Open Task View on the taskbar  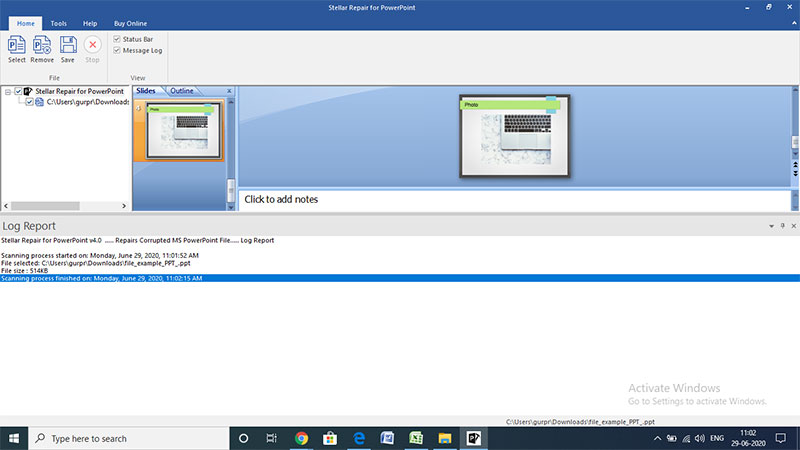click(271, 438)
